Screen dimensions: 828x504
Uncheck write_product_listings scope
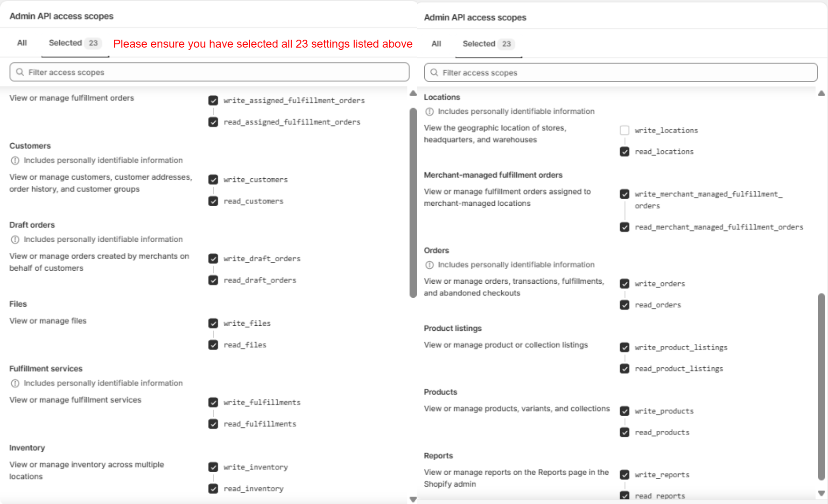[625, 348]
